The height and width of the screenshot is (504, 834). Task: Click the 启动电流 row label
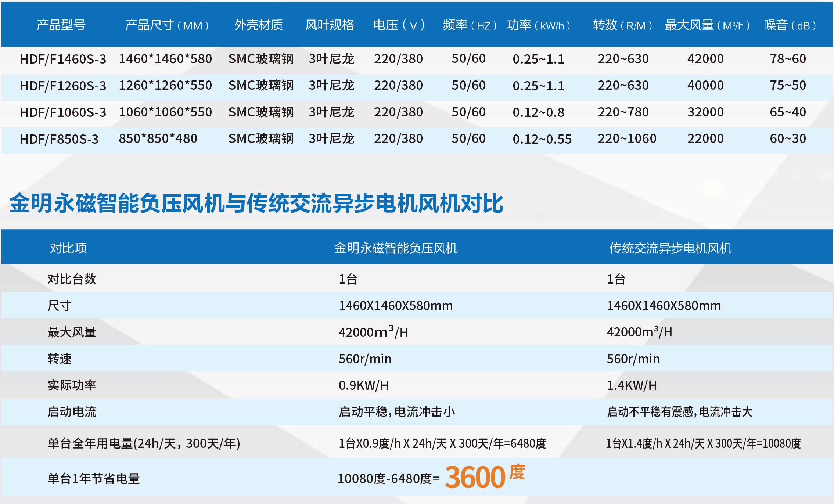[x=72, y=412]
